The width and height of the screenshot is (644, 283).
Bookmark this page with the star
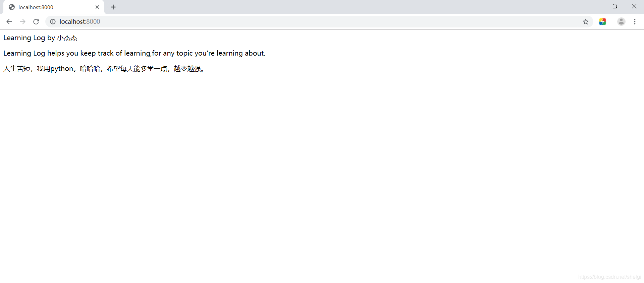tap(586, 22)
